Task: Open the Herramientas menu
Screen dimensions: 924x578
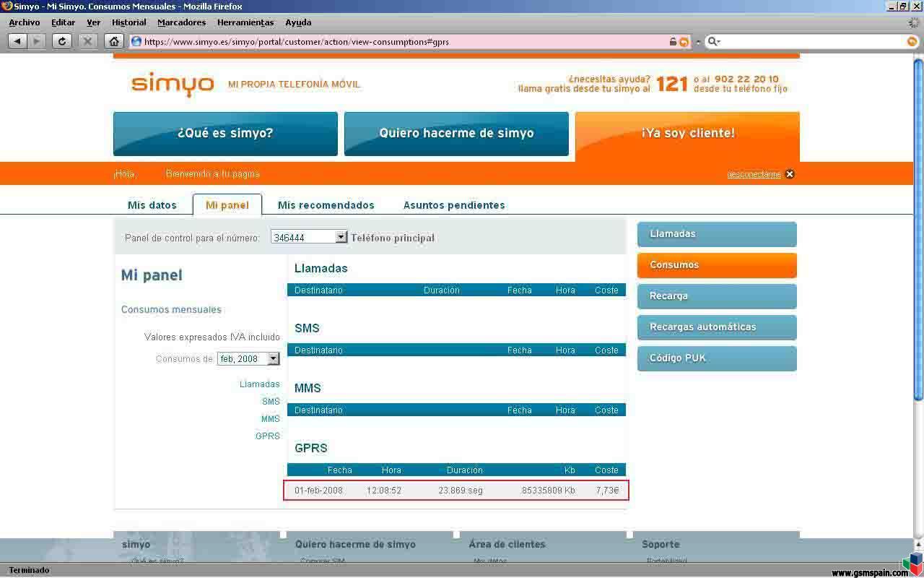Action: coord(245,22)
